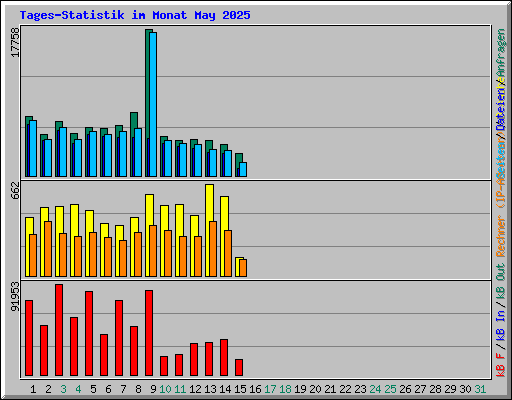
Task: Click green day label 25 on the x-axis
Action: coord(390,389)
